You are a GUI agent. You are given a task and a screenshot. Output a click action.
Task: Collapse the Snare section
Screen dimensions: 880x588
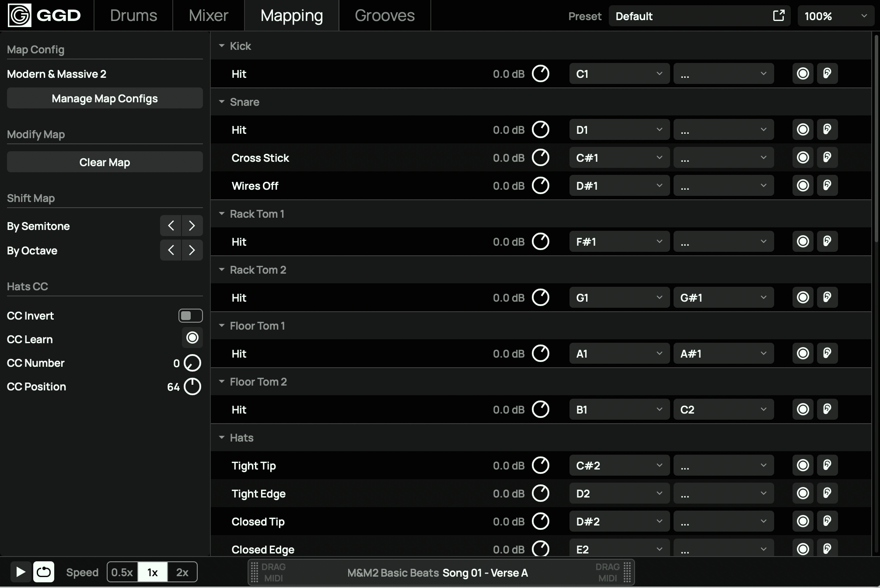tap(222, 101)
